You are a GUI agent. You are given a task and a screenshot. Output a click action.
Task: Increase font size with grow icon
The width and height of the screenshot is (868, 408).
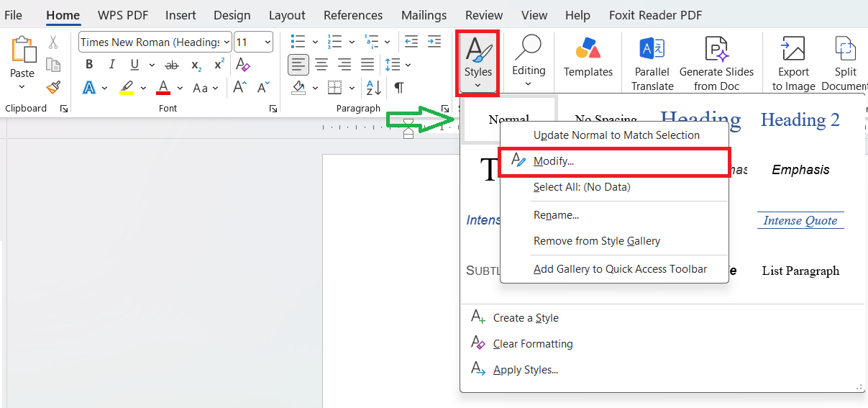240,87
